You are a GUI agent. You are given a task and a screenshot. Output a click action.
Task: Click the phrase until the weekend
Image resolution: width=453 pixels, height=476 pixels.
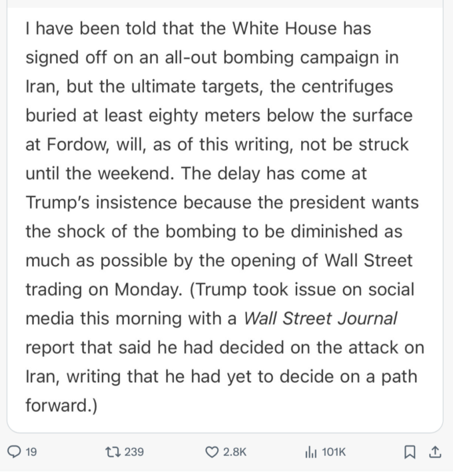[100, 174]
